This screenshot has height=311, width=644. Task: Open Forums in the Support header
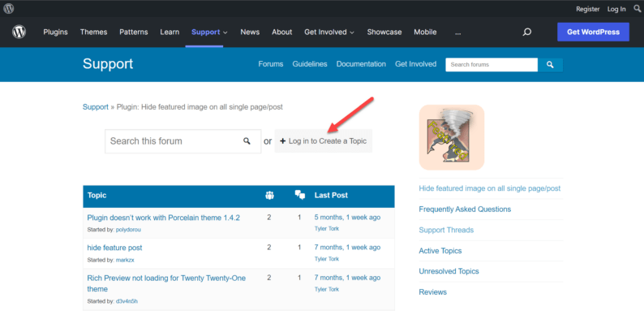click(x=271, y=64)
